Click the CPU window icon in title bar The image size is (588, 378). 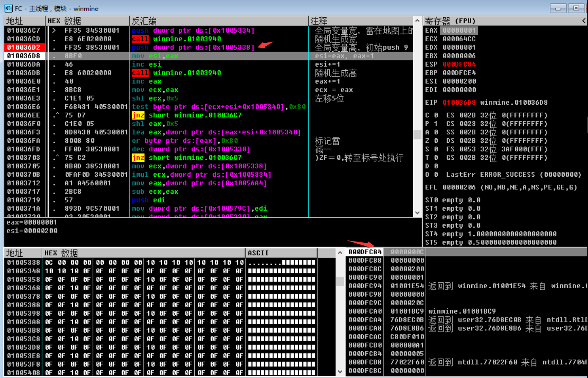click(8, 8)
